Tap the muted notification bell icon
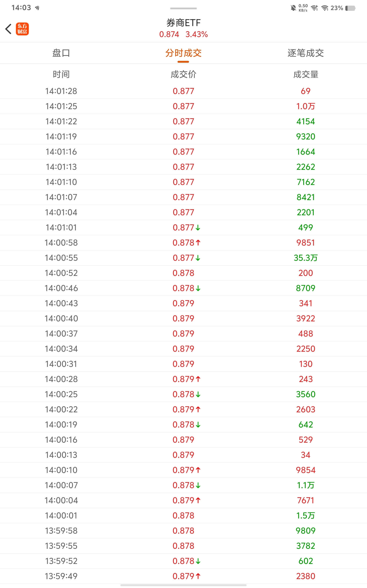The image size is (367, 588). coord(293,8)
